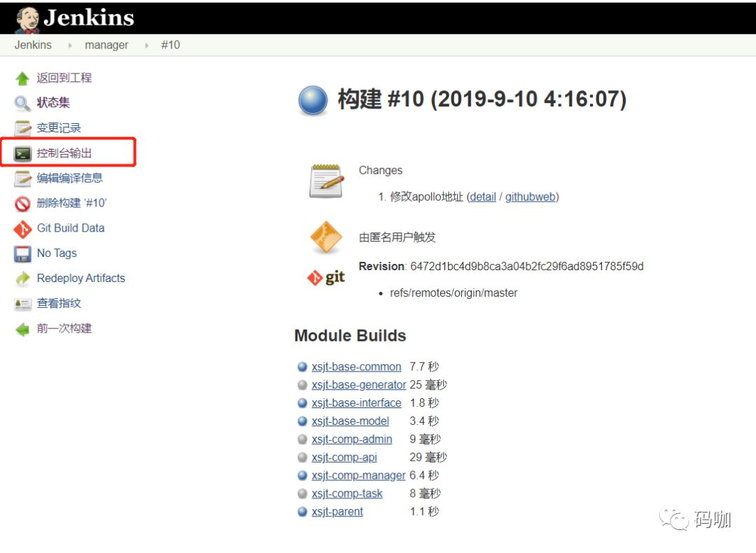Click the blue build status ball next to 构建 #10

coord(312,100)
